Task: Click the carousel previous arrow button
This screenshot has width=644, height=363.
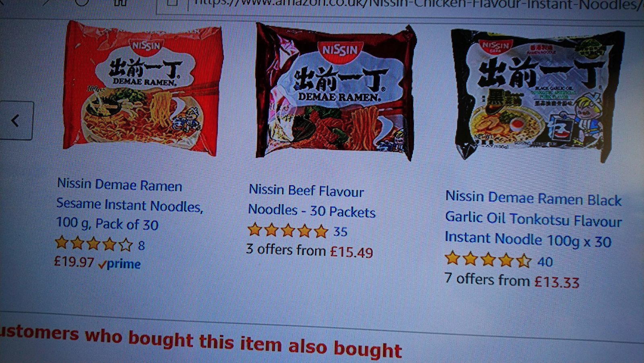Action: [x=15, y=120]
